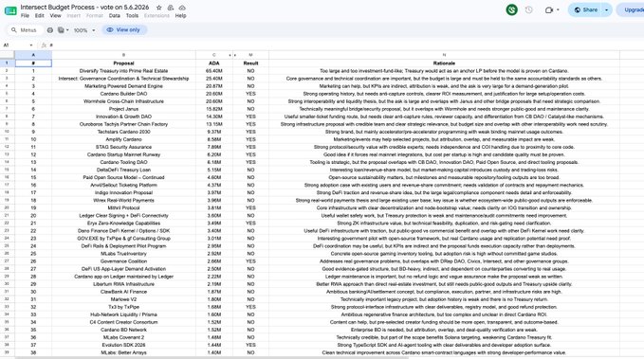Select 'DeltaDeFi Treasury Loan' cell

[123, 170]
